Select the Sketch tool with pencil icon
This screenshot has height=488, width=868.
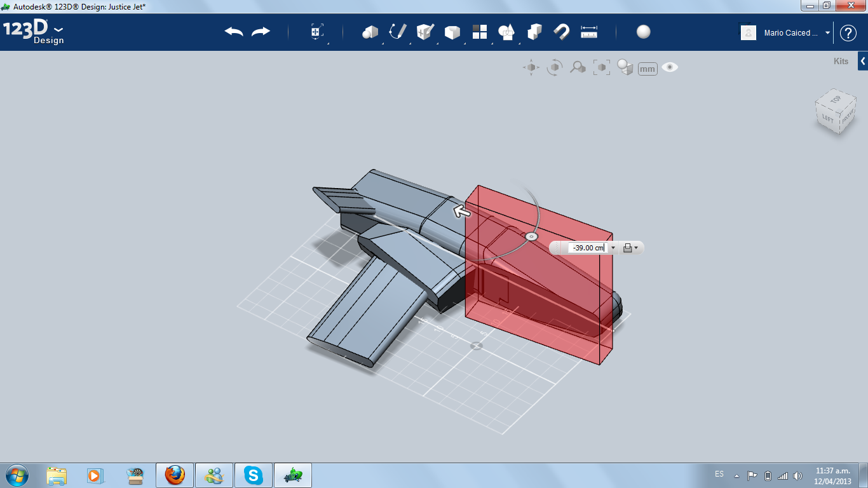(398, 32)
